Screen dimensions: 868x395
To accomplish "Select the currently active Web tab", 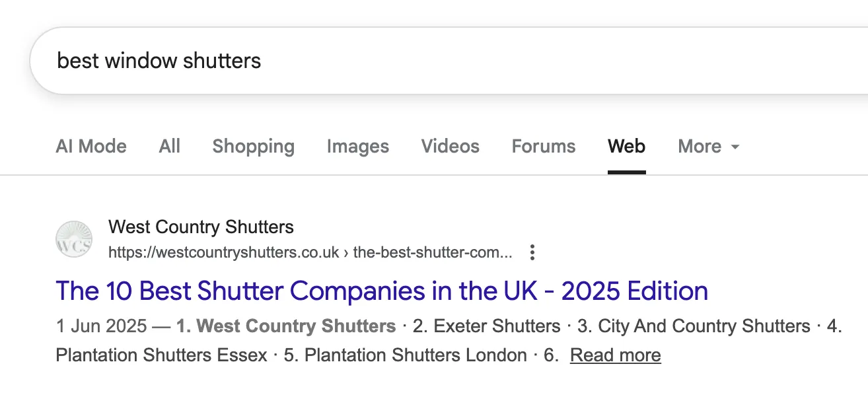I will [626, 147].
